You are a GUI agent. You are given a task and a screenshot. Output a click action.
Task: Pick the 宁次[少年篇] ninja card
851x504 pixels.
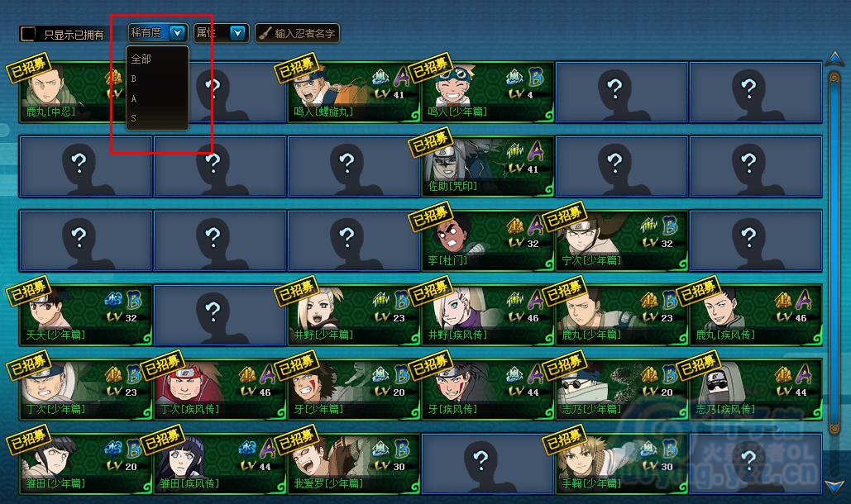click(622, 240)
